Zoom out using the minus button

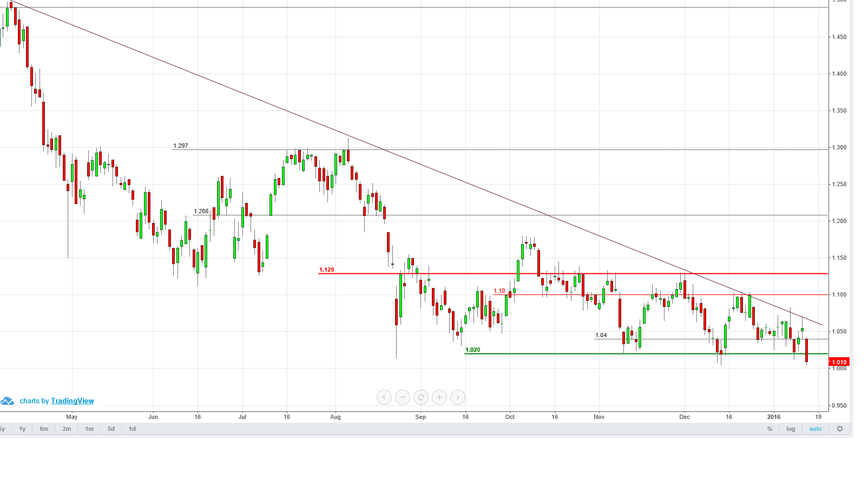click(x=403, y=397)
